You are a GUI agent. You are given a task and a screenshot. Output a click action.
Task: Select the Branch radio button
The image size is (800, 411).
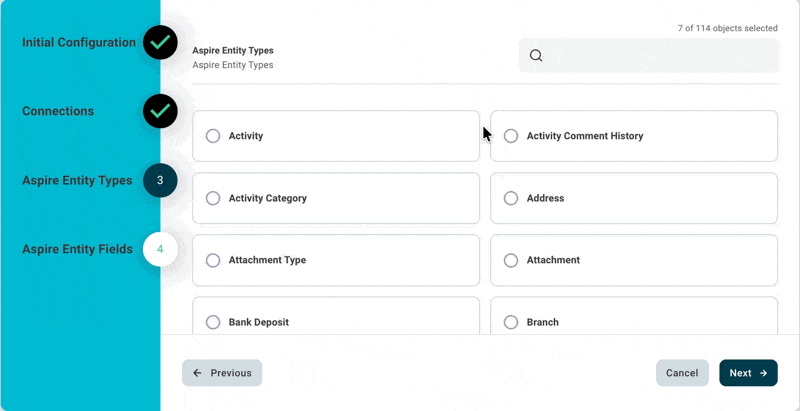511,322
